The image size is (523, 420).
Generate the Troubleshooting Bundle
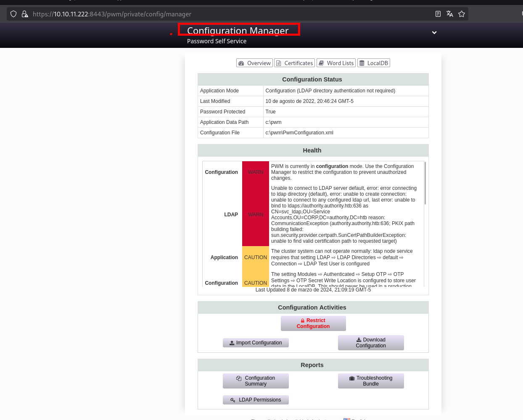[371, 381]
